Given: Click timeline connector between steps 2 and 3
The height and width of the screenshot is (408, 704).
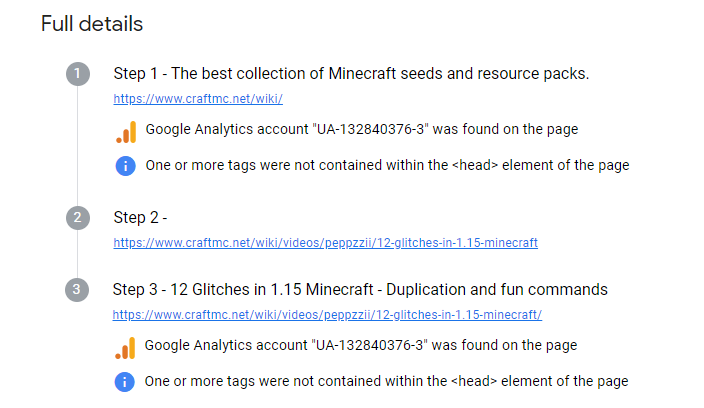Looking at the screenshot, I should (77, 254).
